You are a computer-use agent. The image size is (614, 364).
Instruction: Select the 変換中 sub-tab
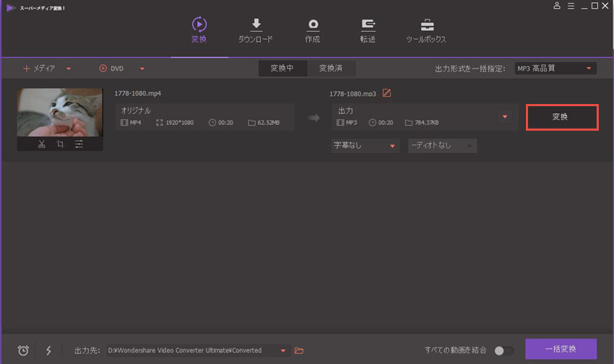[282, 68]
